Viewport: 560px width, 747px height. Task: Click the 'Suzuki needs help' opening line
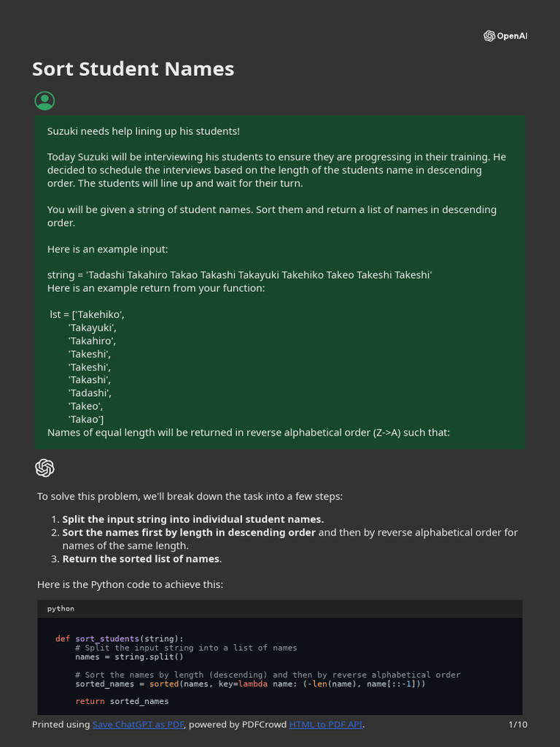pos(144,131)
